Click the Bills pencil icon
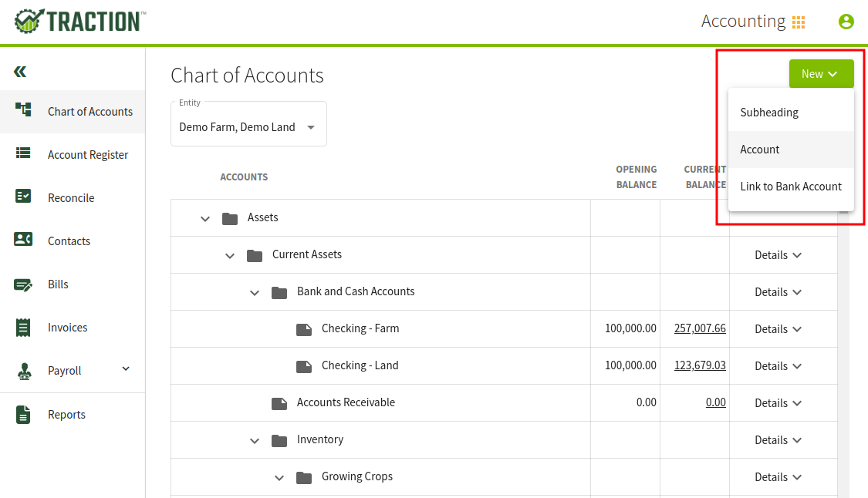This screenshot has height=498, width=868. pos(25,284)
